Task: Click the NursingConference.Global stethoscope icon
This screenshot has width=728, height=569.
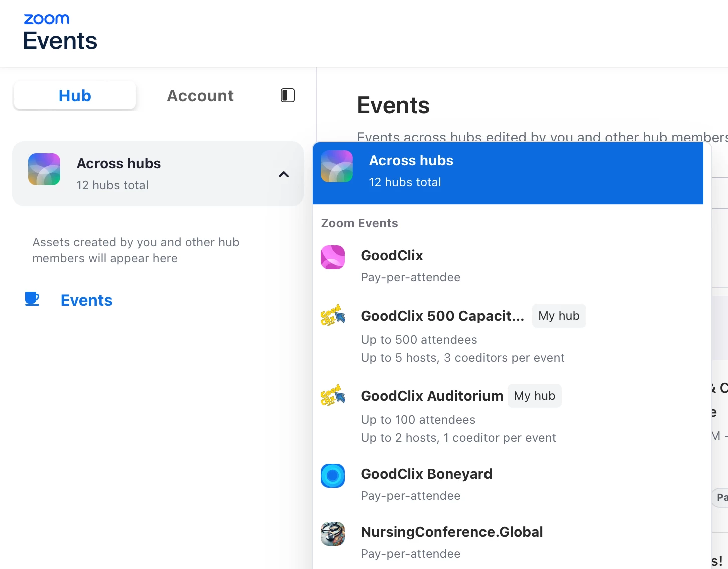Action: [333, 534]
